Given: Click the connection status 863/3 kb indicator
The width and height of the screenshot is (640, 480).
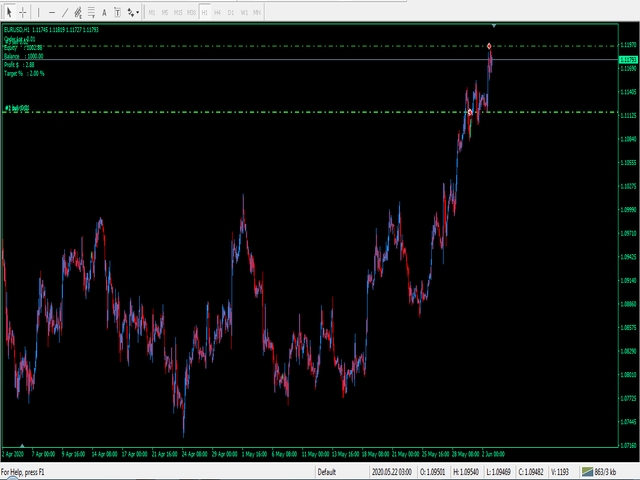Looking at the screenshot, I should 599,472.
